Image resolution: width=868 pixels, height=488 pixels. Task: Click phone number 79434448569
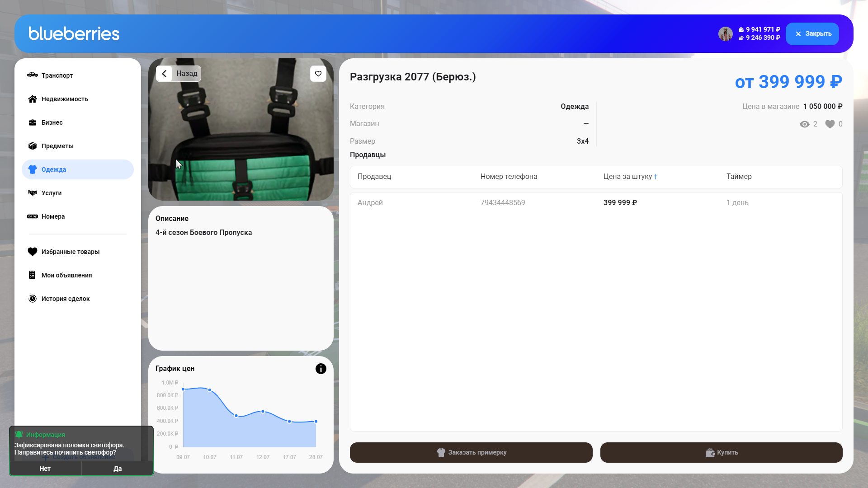click(503, 203)
